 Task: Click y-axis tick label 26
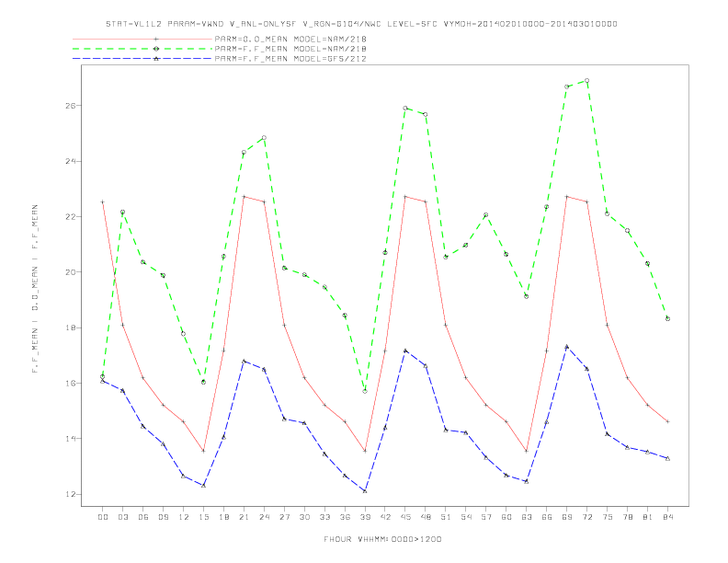click(x=70, y=106)
